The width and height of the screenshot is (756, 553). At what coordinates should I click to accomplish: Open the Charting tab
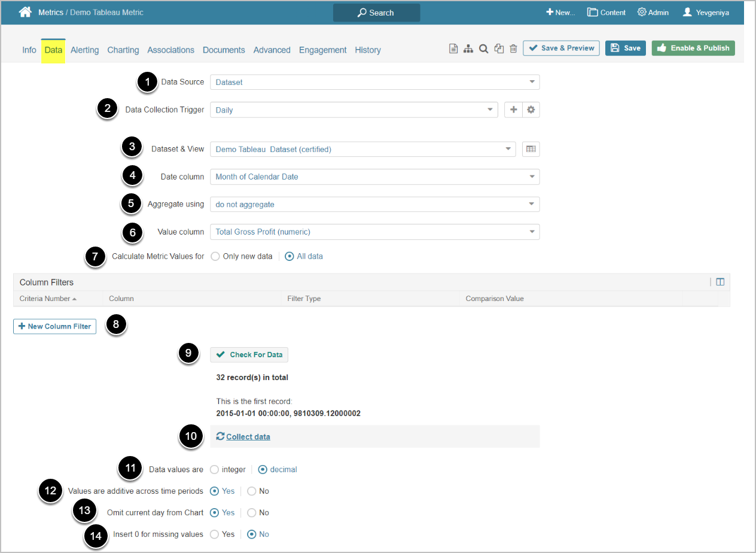click(123, 50)
